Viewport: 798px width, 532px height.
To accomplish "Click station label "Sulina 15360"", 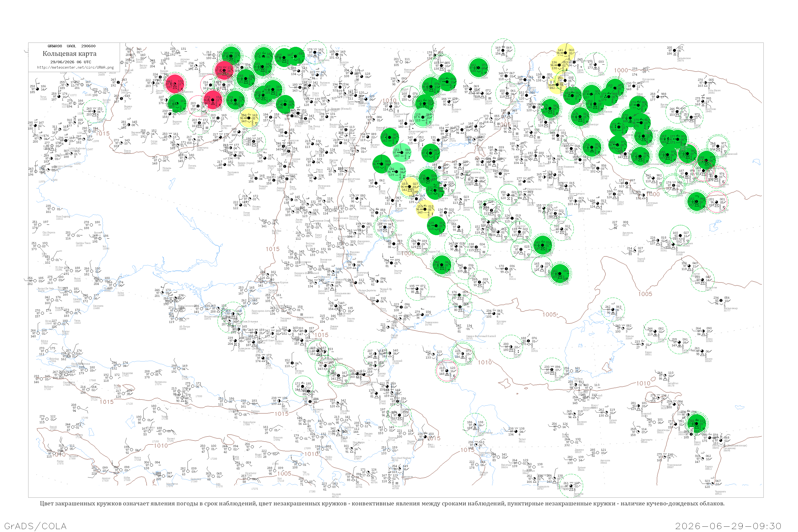I will (121, 294).
